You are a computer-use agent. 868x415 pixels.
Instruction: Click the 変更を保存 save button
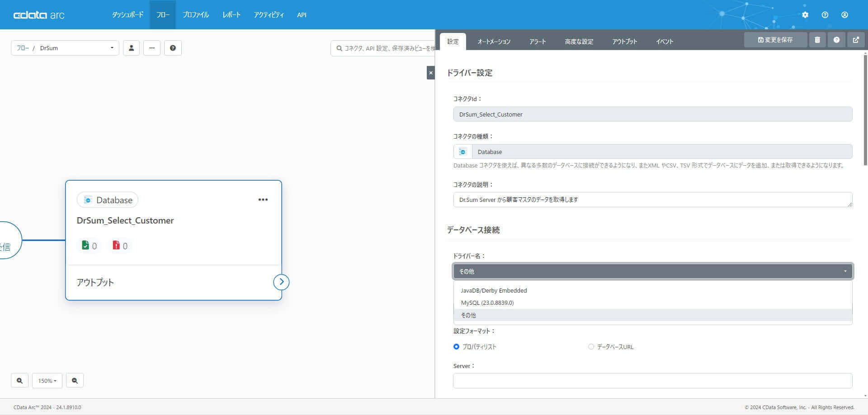pyautogui.click(x=775, y=39)
